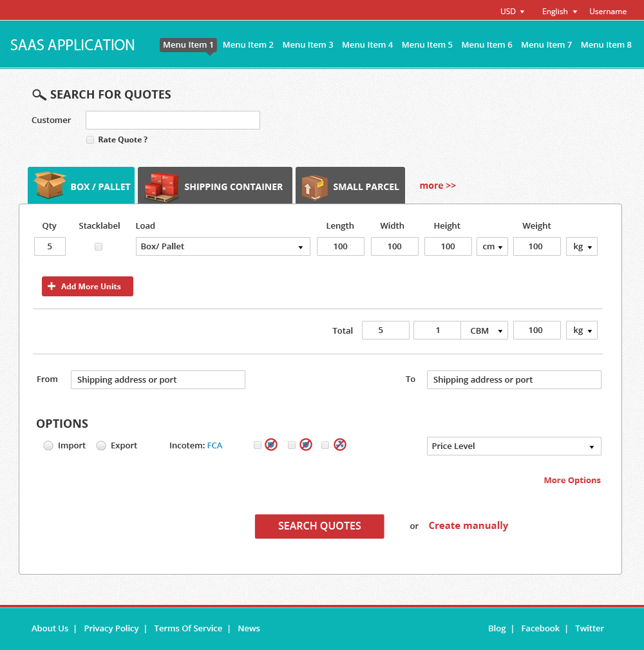Open the Price Level dropdown
Screen dimensions: 644x650
pos(513,446)
